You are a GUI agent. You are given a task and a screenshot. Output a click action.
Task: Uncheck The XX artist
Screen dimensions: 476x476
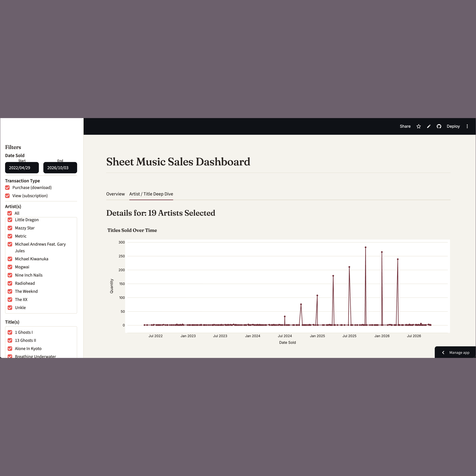pyautogui.click(x=10, y=299)
